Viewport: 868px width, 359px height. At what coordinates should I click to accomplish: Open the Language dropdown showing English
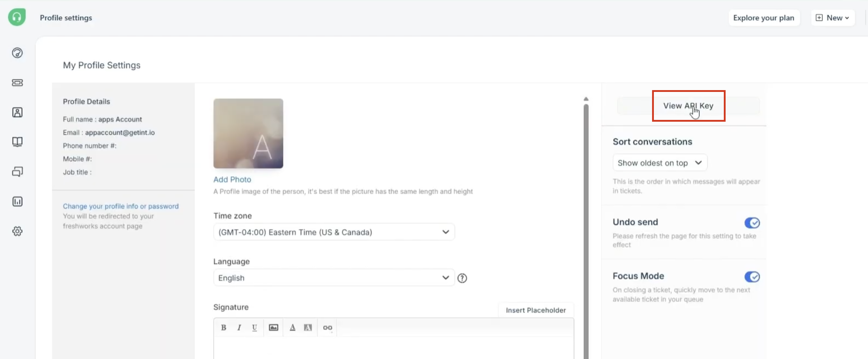334,278
